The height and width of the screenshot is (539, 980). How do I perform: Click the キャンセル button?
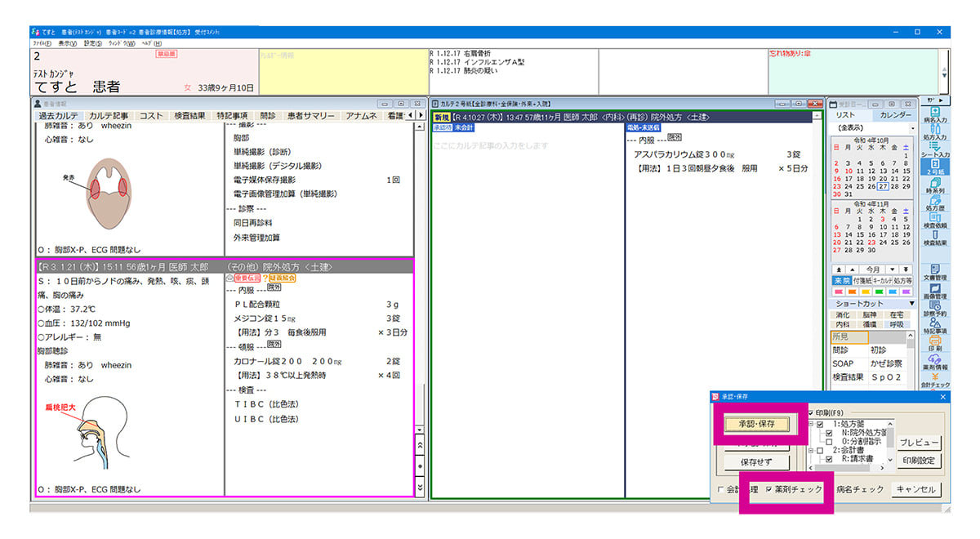915,490
